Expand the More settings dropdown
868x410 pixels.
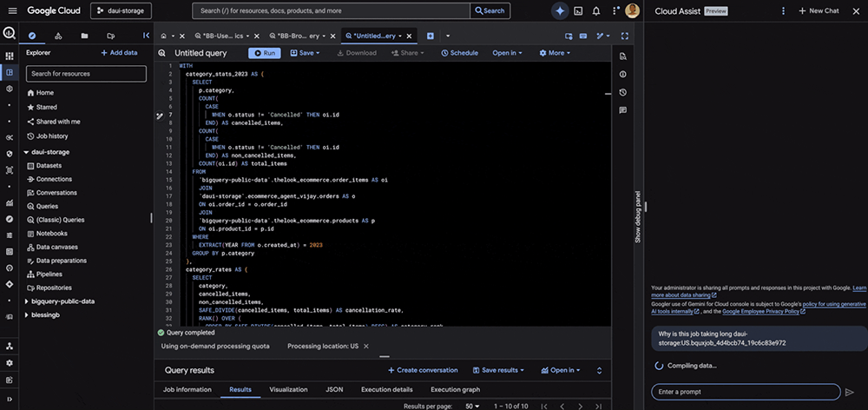click(x=556, y=53)
